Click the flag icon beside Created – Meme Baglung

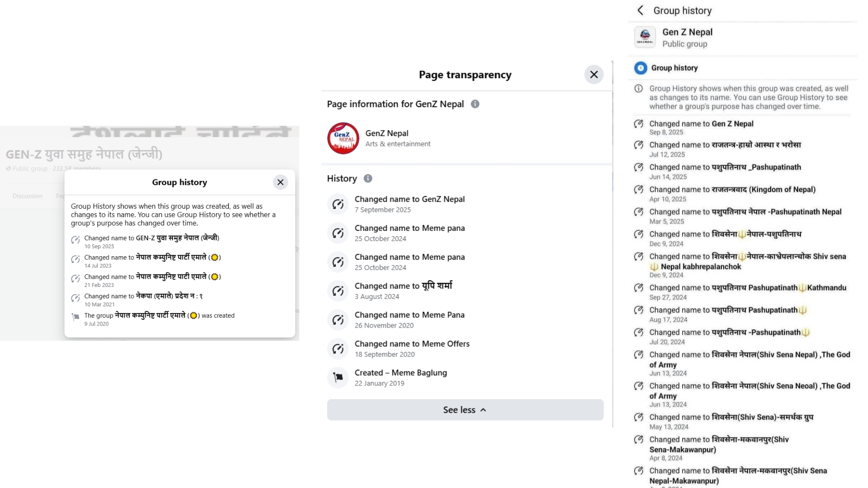pos(338,378)
